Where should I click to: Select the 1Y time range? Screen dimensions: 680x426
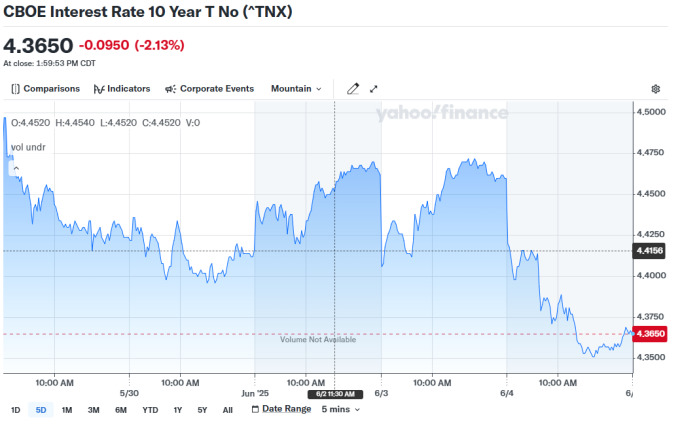click(x=178, y=409)
